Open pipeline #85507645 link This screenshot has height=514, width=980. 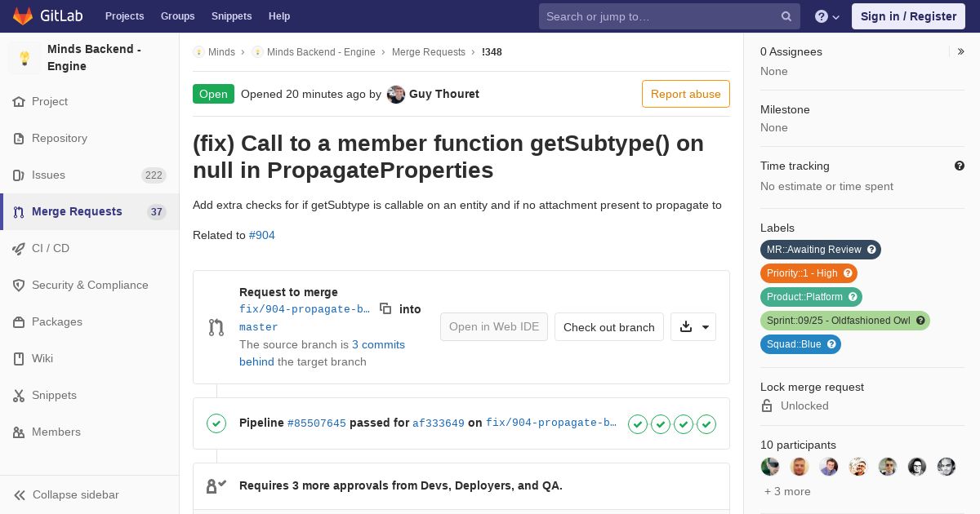317,423
